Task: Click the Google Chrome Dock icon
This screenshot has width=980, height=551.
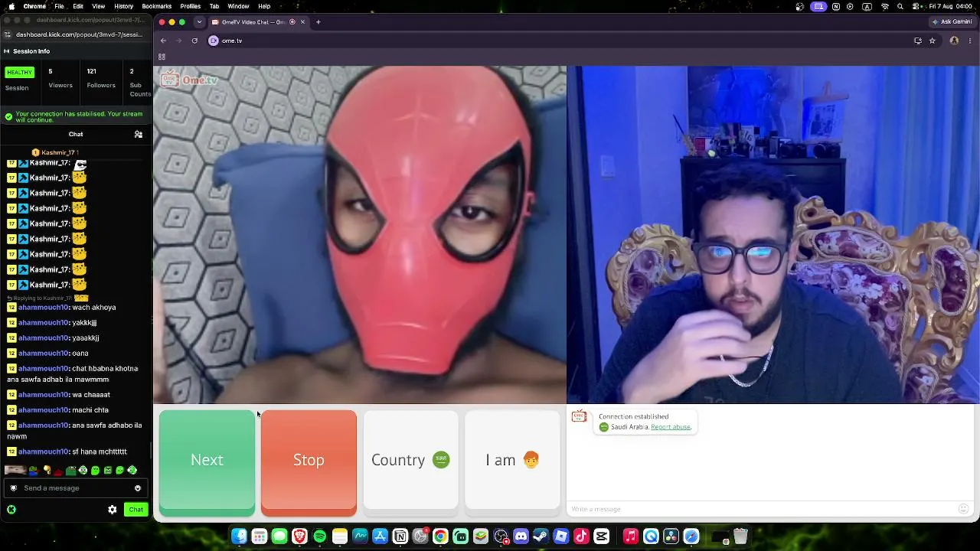Action: [x=440, y=536]
